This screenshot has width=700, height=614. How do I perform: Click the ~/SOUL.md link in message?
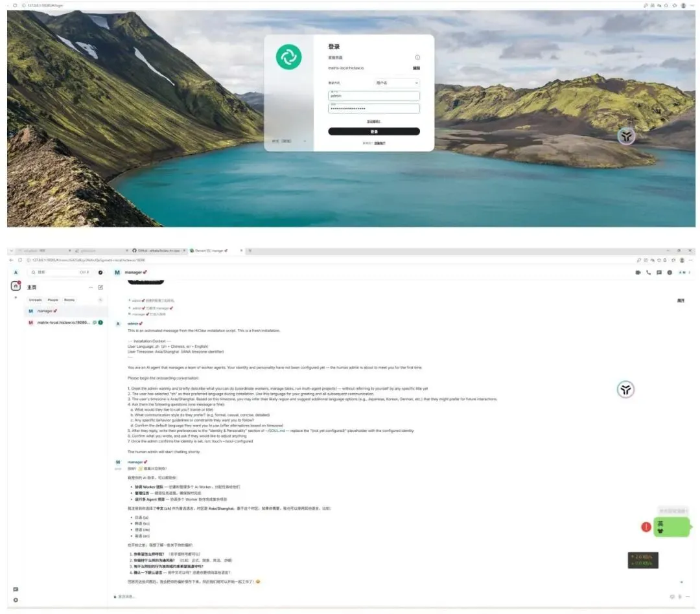(x=275, y=431)
